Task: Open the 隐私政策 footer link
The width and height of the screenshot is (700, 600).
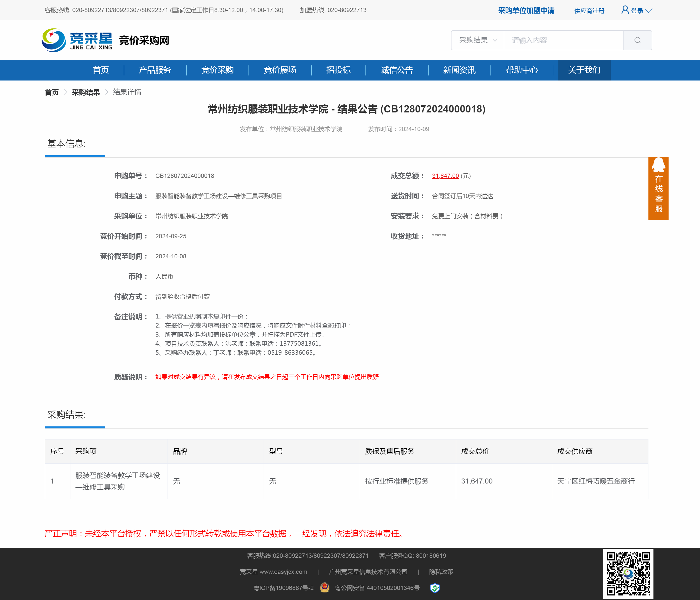Action: click(441, 572)
